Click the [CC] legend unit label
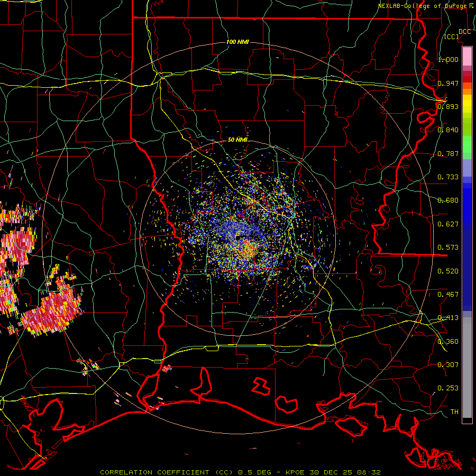This screenshot has width=476, height=476. pyautogui.click(x=452, y=36)
